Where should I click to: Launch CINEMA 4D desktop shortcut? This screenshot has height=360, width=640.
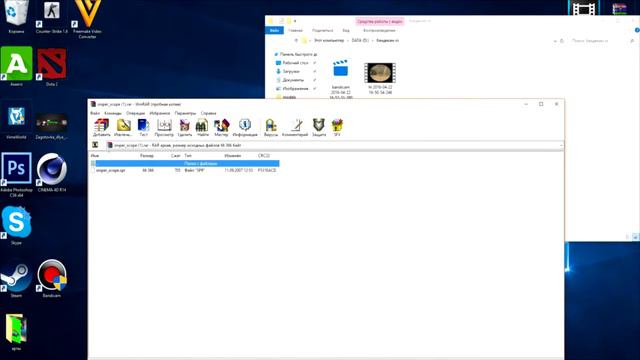(x=52, y=172)
